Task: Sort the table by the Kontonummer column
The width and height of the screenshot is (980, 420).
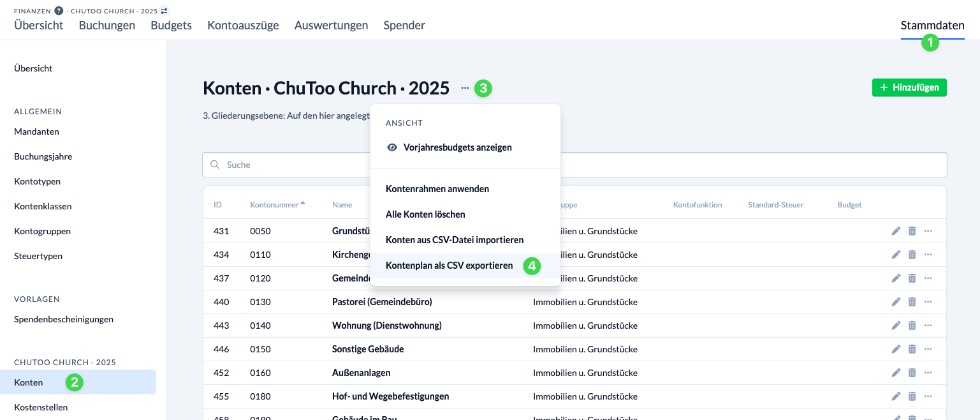Action: (277, 205)
